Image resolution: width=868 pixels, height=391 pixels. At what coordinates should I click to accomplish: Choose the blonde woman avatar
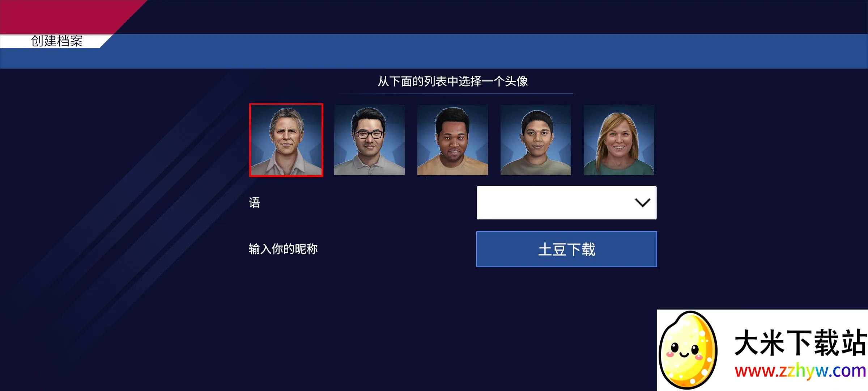click(619, 140)
